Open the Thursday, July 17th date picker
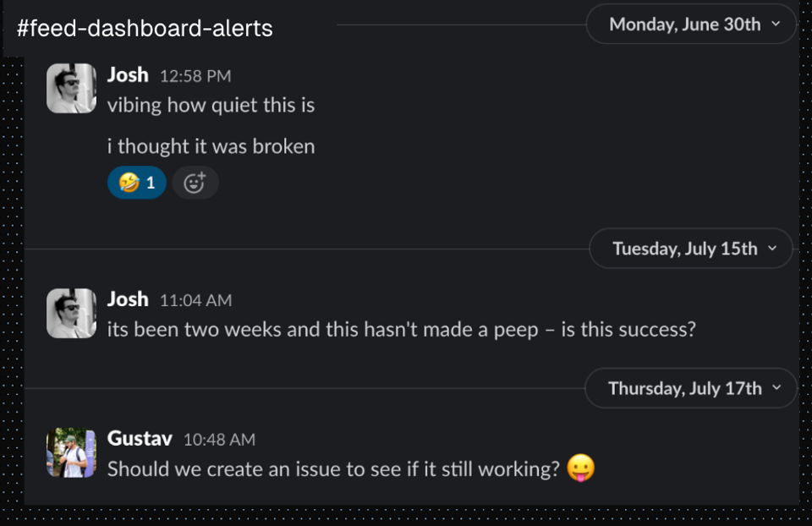This screenshot has width=812, height=526. click(x=691, y=388)
